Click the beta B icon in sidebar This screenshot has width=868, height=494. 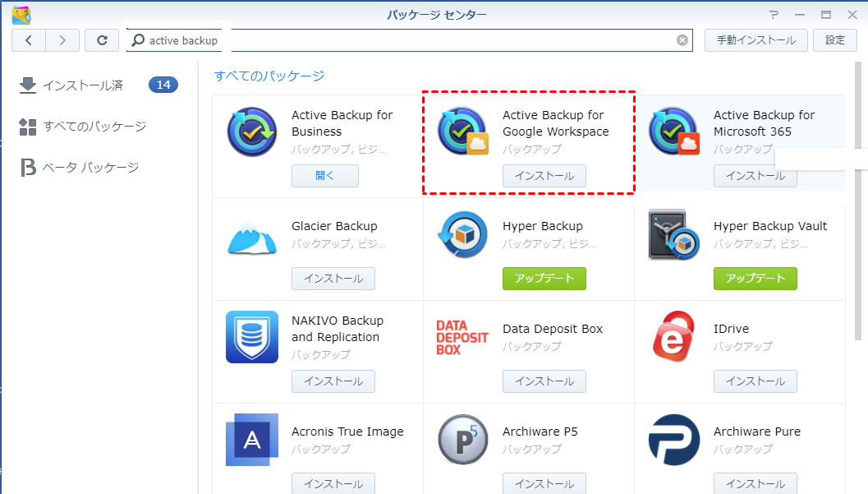pyautogui.click(x=28, y=168)
